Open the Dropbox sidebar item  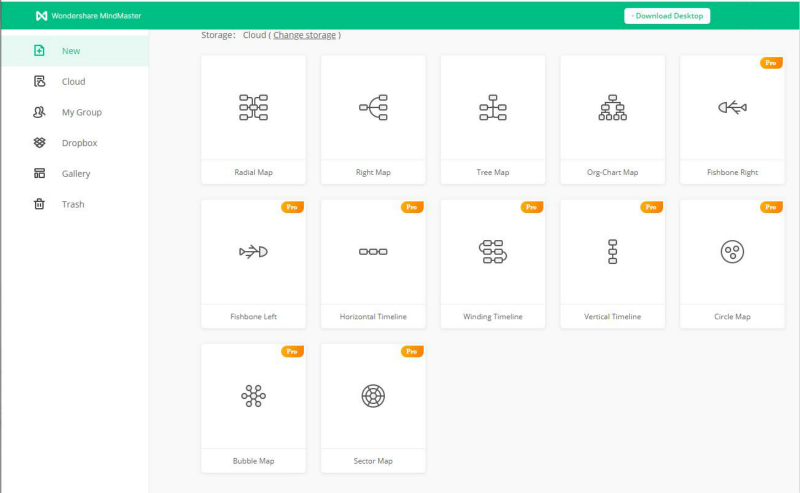(79, 143)
